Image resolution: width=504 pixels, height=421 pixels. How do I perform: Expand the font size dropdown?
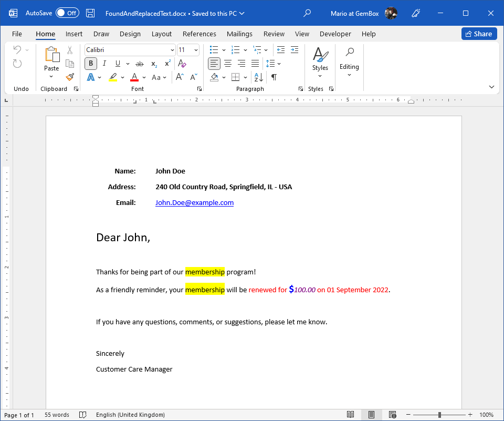196,50
